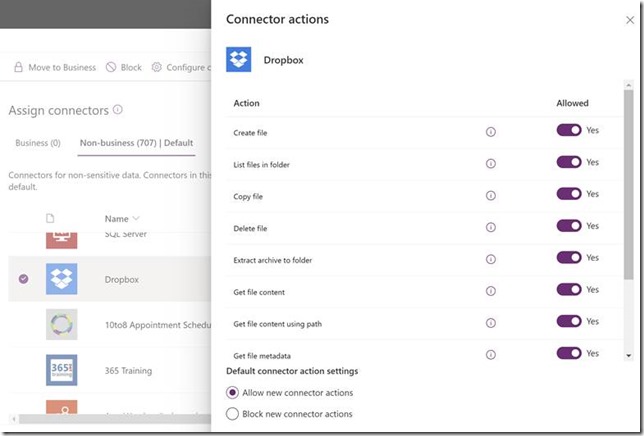Click the Configure connector gear icon
Image resolution: width=644 pixels, height=436 pixels.
coord(156,67)
